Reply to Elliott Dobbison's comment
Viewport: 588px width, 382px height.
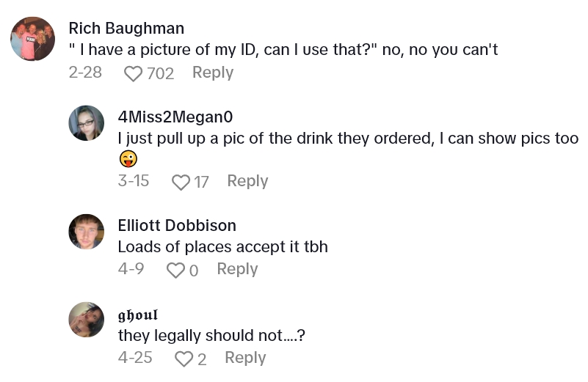click(x=237, y=269)
